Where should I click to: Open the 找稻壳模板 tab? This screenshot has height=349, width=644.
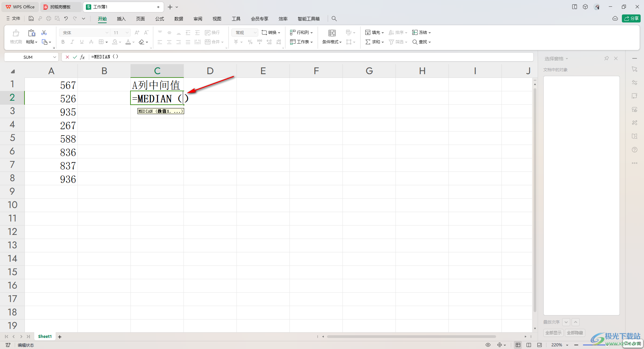(x=61, y=7)
